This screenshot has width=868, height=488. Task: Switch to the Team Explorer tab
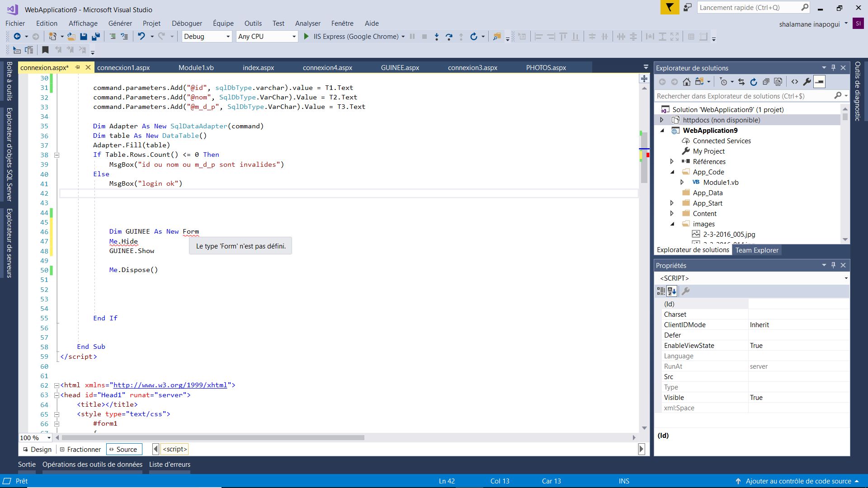757,250
